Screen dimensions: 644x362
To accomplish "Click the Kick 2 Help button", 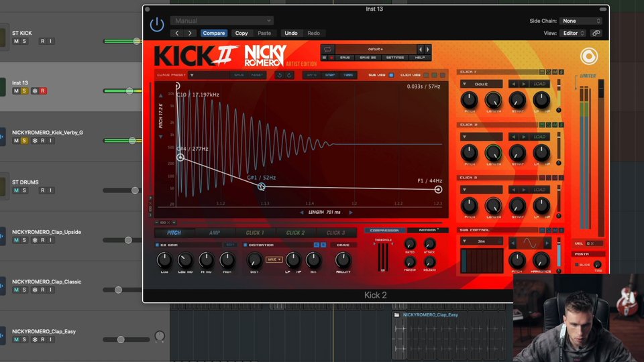I will pyautogui.click(x=420, y=58).
